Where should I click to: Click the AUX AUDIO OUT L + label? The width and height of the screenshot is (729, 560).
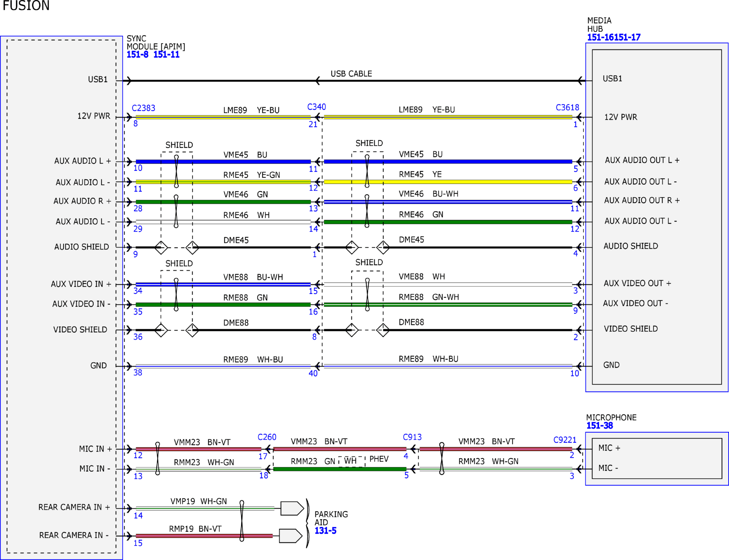[x=642, y=160]
